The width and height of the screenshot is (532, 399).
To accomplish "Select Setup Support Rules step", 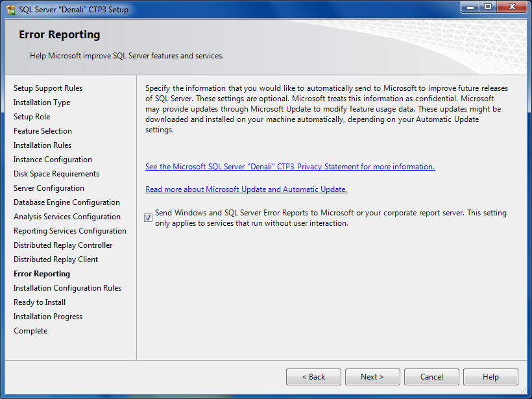I will [x=48, y=88].
